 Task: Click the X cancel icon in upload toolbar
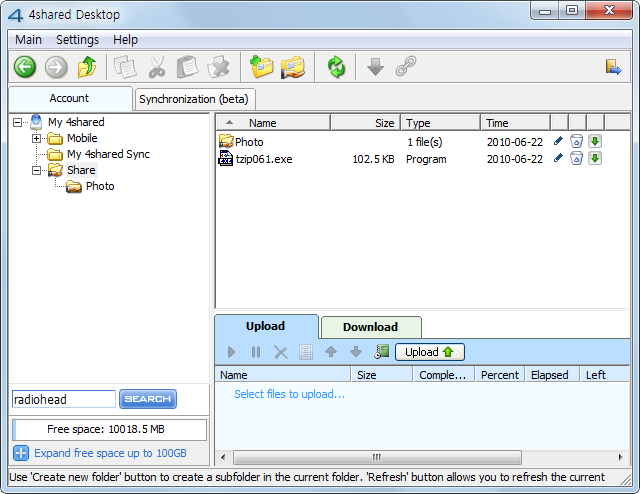[281, 352]
